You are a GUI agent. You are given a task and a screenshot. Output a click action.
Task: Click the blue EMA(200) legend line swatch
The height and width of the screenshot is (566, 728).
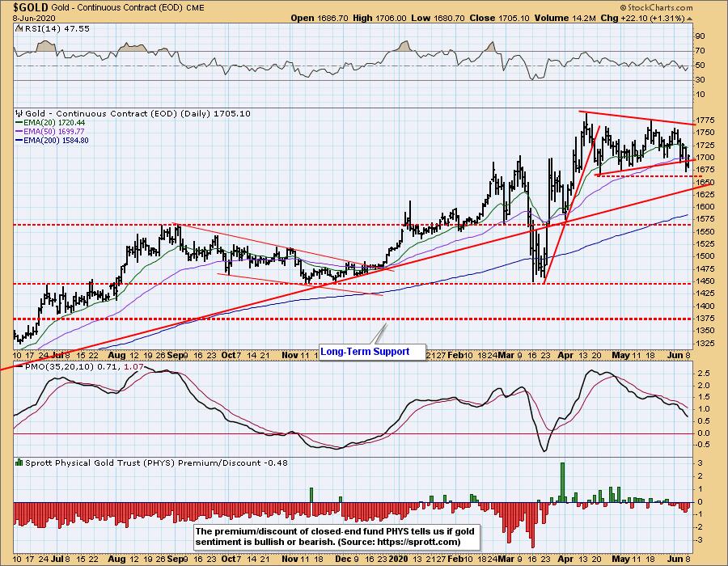[x=19, y=140]
